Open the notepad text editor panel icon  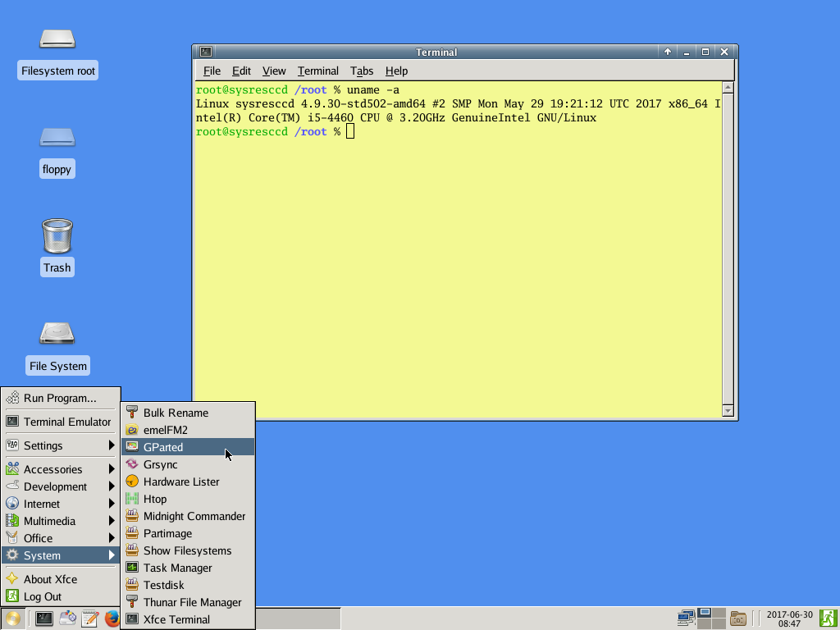click(89, 619)
